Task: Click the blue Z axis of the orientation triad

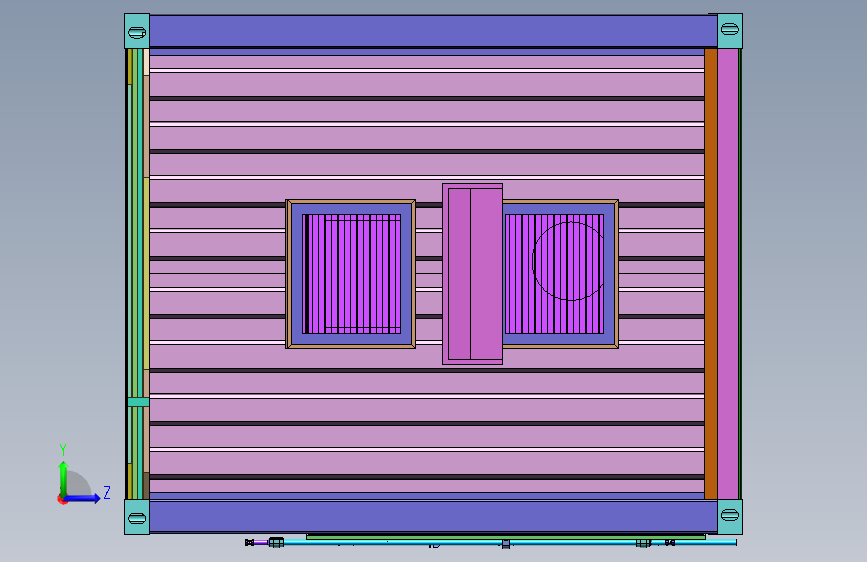Action: (83, 498)
